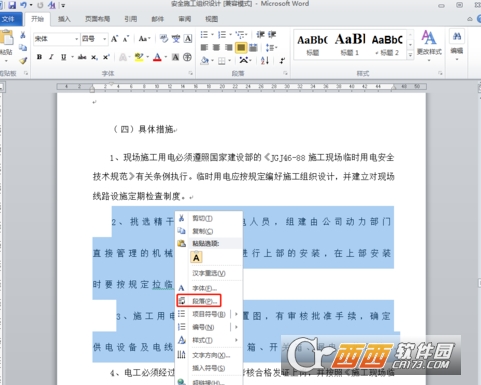
Task: Switch to the 插入 (Insert) tab
Action: (x=64, y=19)
